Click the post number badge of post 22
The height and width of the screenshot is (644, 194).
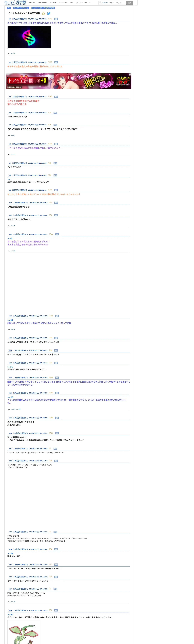pos(10,461)
